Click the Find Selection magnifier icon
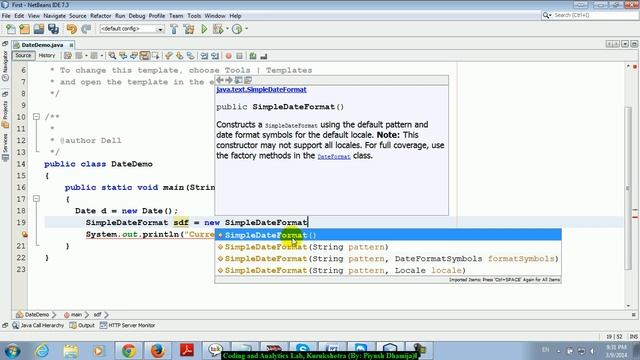The height and width of the screenshot is (360, 640). click(112, 56)
